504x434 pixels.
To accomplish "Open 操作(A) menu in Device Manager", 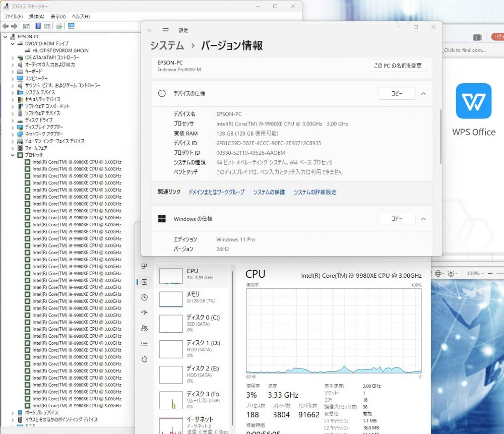I will tap(37, 17).
